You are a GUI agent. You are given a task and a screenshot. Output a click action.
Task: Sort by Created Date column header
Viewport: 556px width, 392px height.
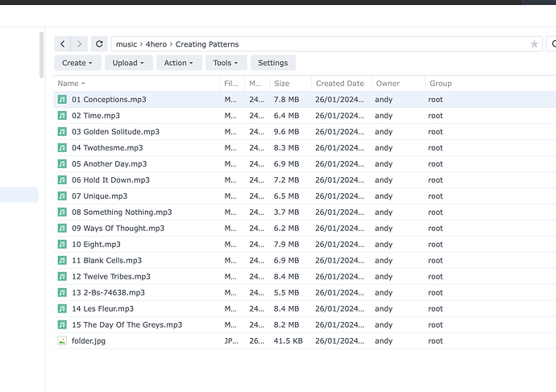coord(341,84)
